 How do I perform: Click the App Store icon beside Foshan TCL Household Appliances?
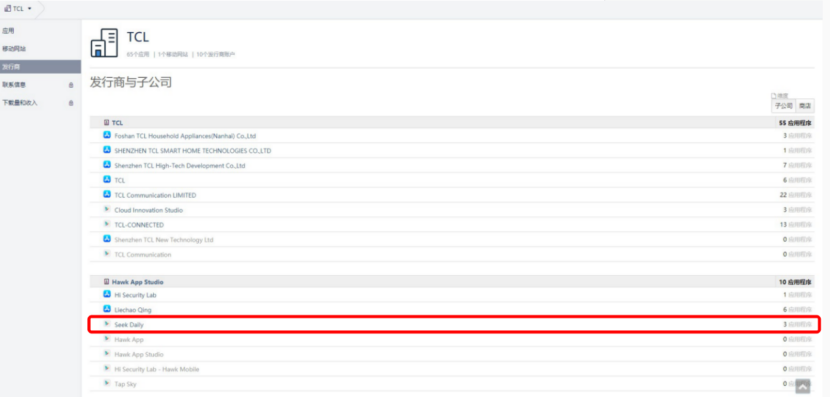click(107, 136)
